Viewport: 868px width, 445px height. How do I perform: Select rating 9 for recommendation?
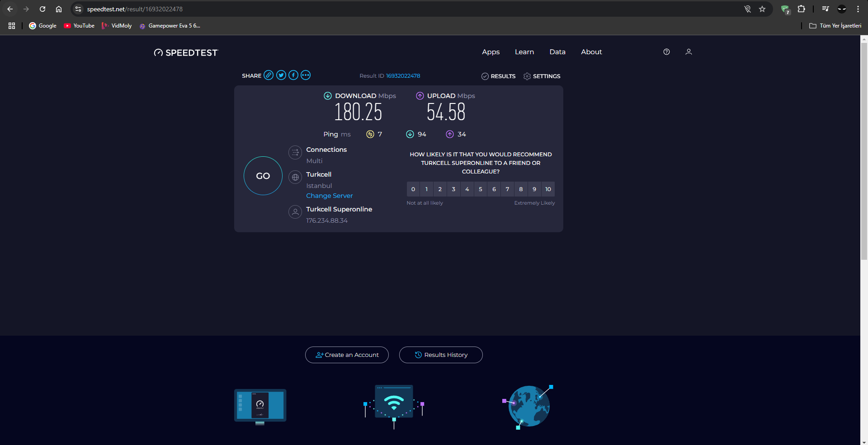(x=534, y=189)
